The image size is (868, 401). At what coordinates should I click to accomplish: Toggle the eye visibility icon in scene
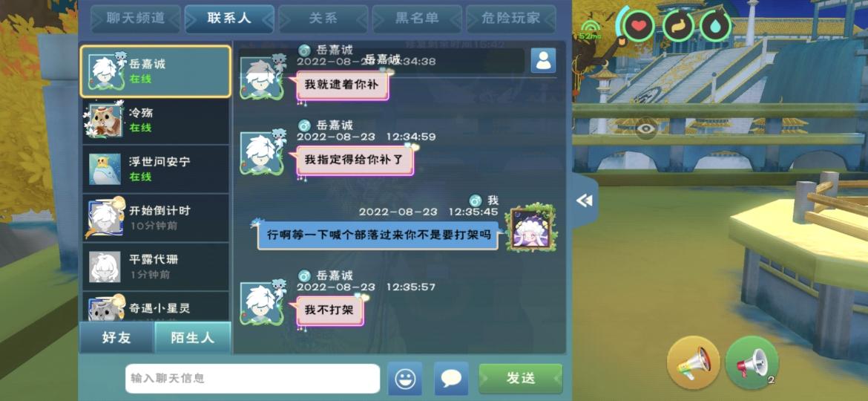(x=646, y=129)
